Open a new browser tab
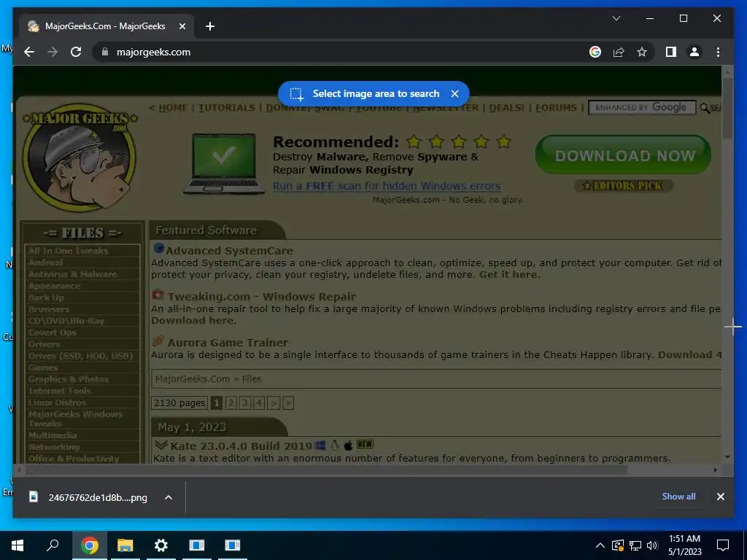747x560 pixels. 209,26
